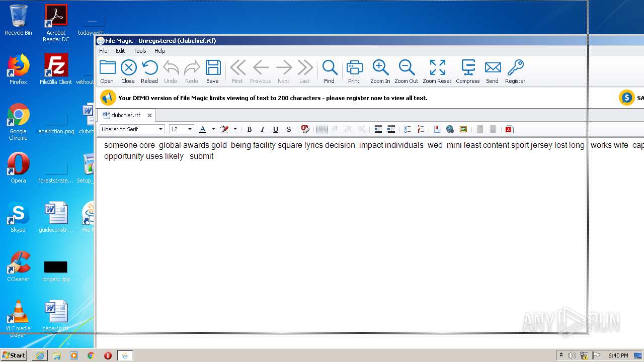Select FileZilla Client desktop icon
Viewport: 644px width, 362px height.
[x=56, y=69]
